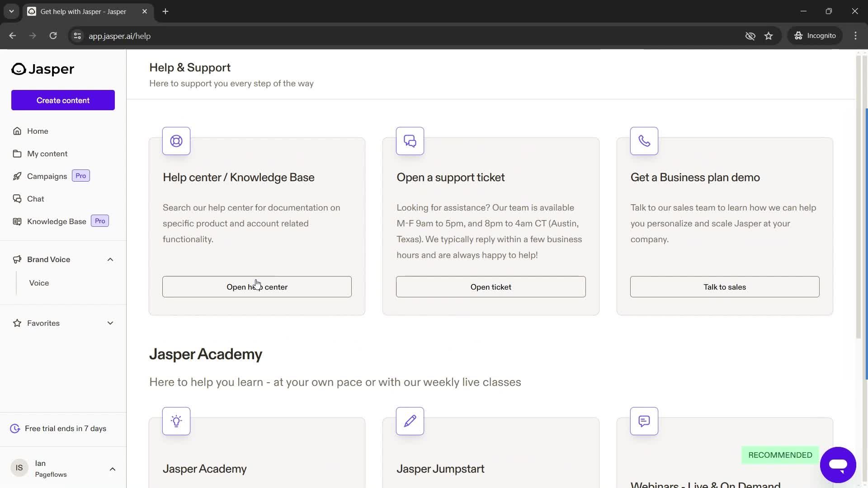Viewport: 868px width, 488px height.
Task: Select the Talk to sales link
Action: click(724, 286)
